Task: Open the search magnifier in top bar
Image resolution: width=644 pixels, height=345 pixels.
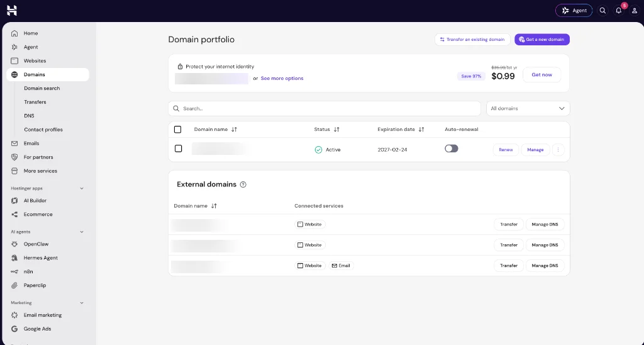Action: tap(602, 11)
